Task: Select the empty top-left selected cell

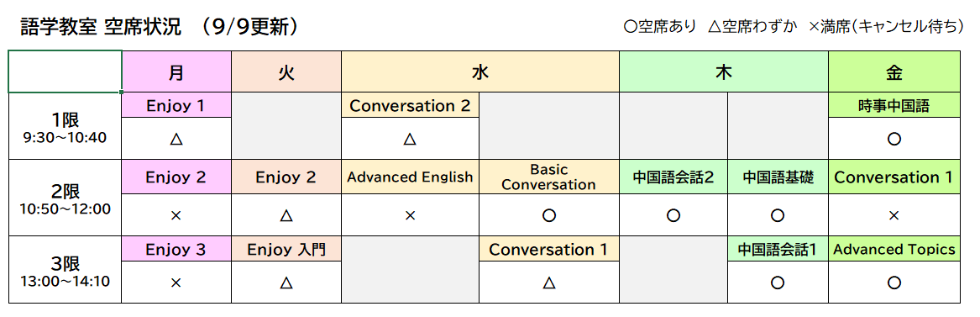Action: pyautogui.click(x=65, y=72)
